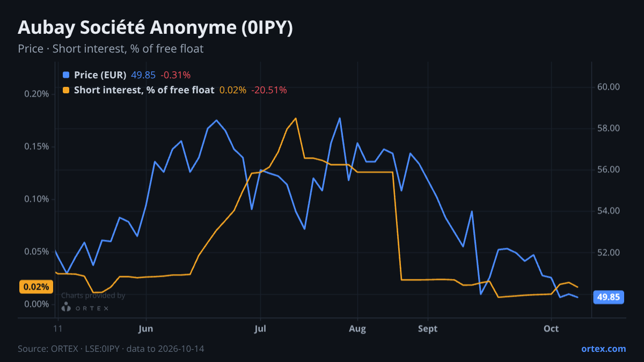Click the Oct date axis label
This screenshot has height=362, width=644.
551,329
